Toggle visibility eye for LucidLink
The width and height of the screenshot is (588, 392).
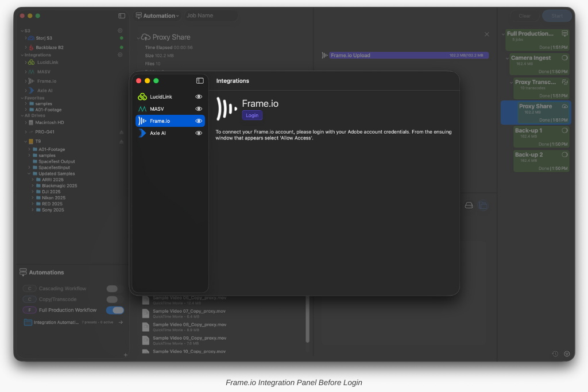(199, 97)
